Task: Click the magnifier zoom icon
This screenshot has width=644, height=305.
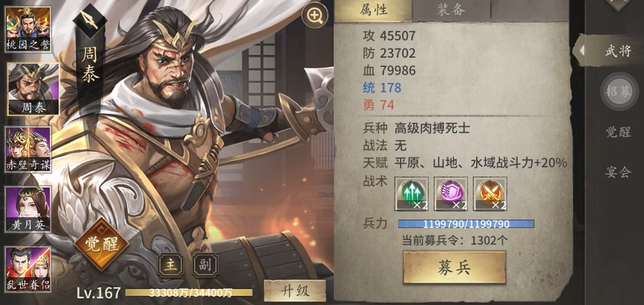Action: tap(314, 16)
